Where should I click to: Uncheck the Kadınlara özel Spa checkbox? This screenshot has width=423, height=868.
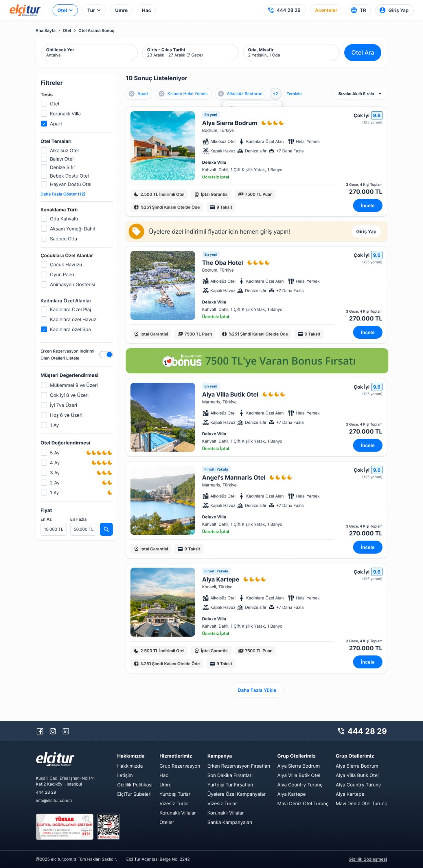point(44,329)
